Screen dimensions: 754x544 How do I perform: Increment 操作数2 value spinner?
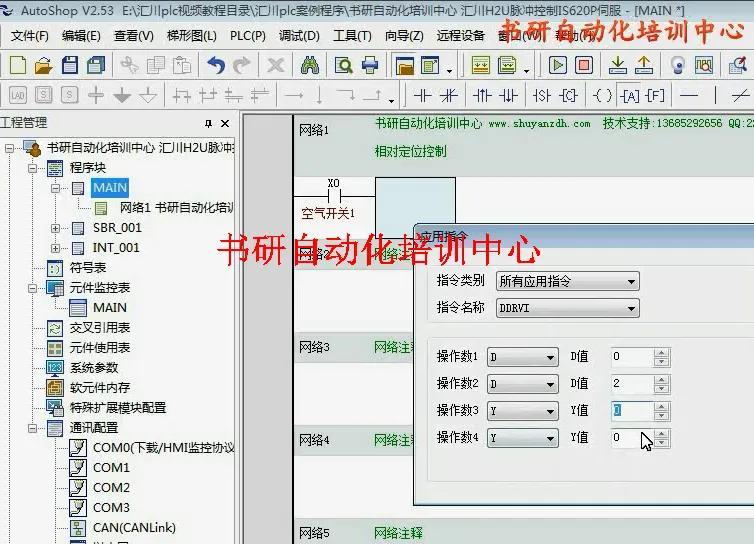pos(662,380)
